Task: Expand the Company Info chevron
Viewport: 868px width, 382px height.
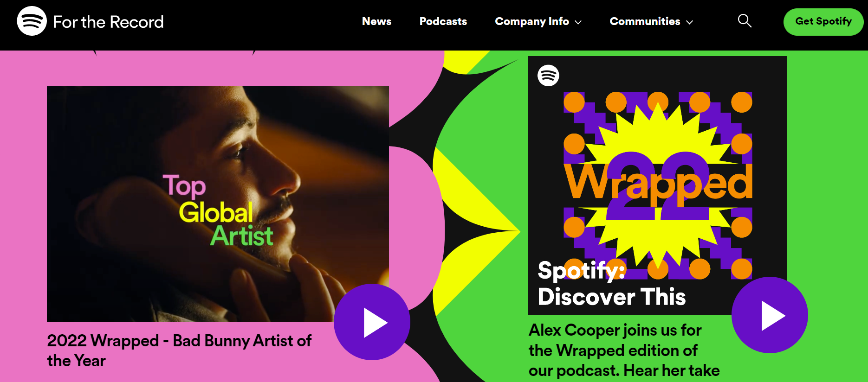Action: click(x=578, y=22)
